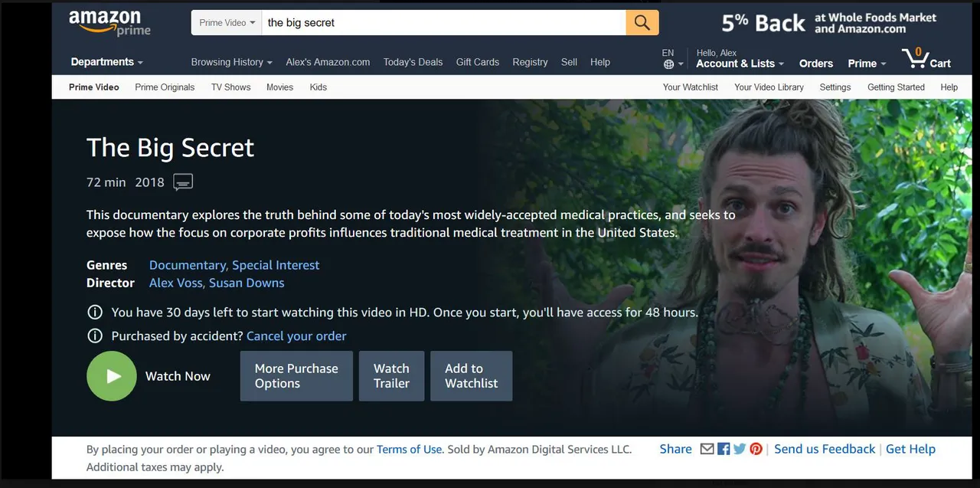Image resolution: width=980 pixels, height=488 pixels.
Task: Click the Get Help link
Action: click(910, 450)
